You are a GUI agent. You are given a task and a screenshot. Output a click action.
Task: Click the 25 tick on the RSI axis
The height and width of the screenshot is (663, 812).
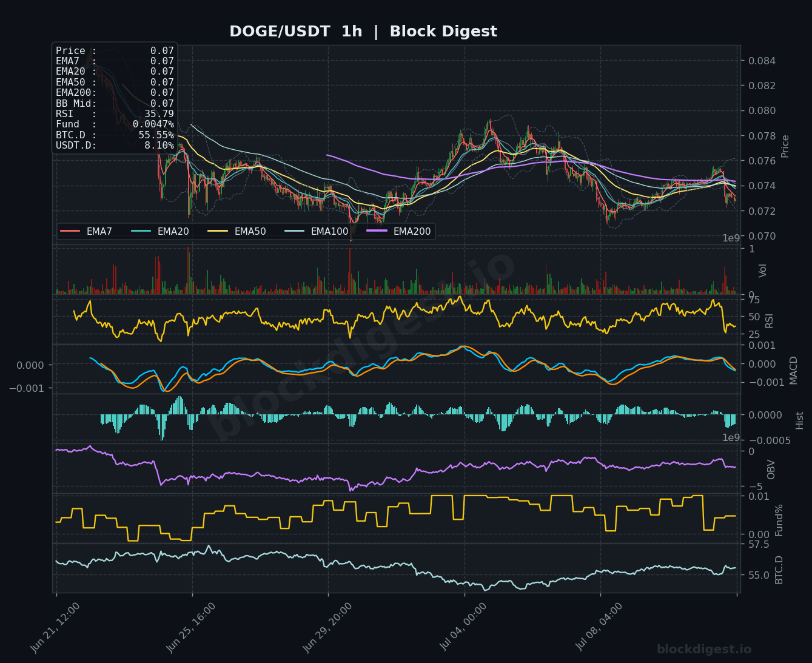[x=754, y=334]
